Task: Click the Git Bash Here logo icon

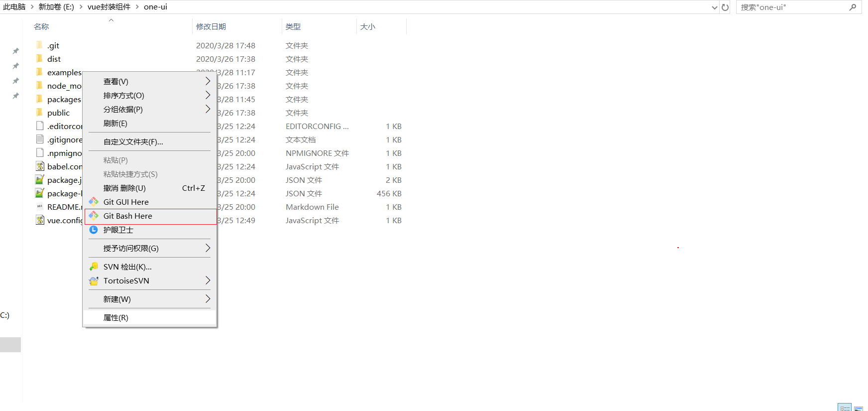Action: [x=94, y=216]
